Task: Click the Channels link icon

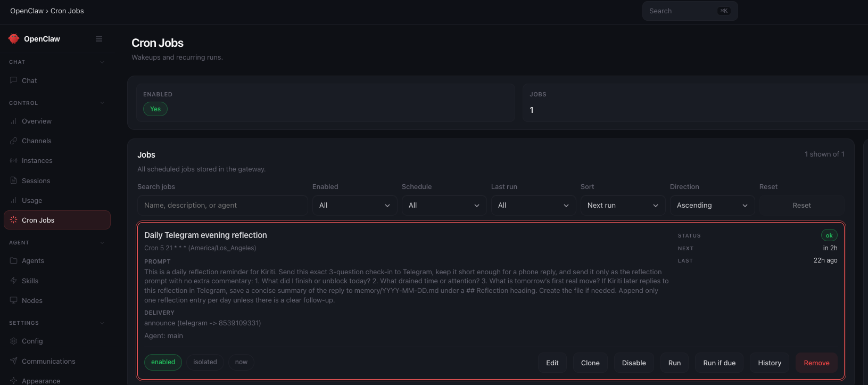Action: pyautogui.click(x=14, y=141)
